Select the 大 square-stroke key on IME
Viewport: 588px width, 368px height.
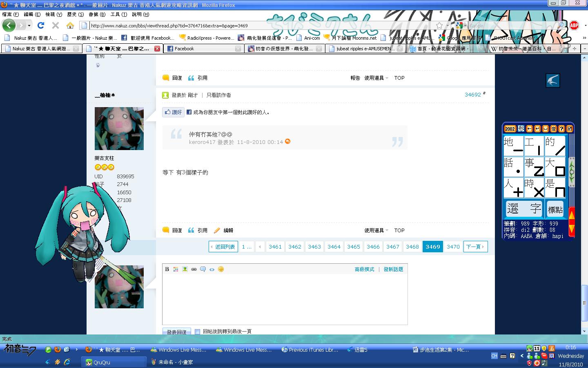(555, 167)
